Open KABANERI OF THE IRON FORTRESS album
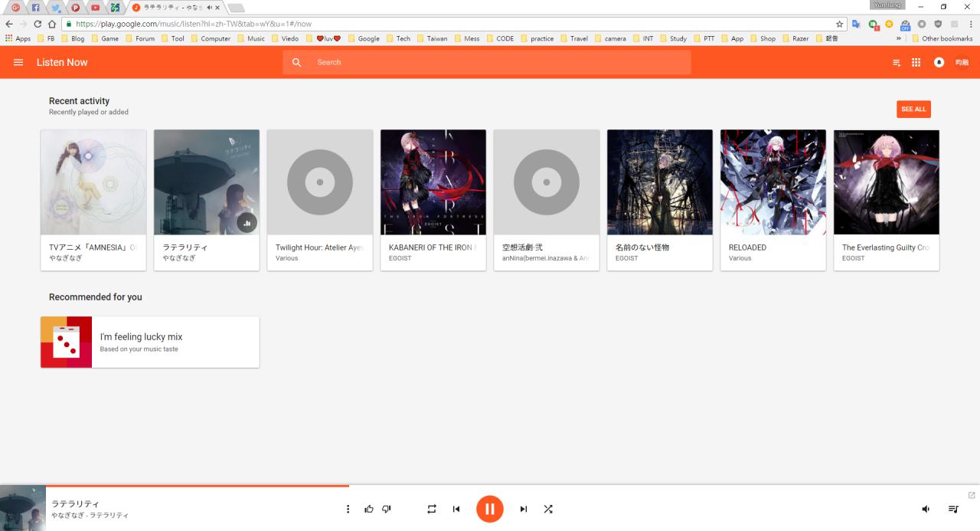 pos(433,200)
